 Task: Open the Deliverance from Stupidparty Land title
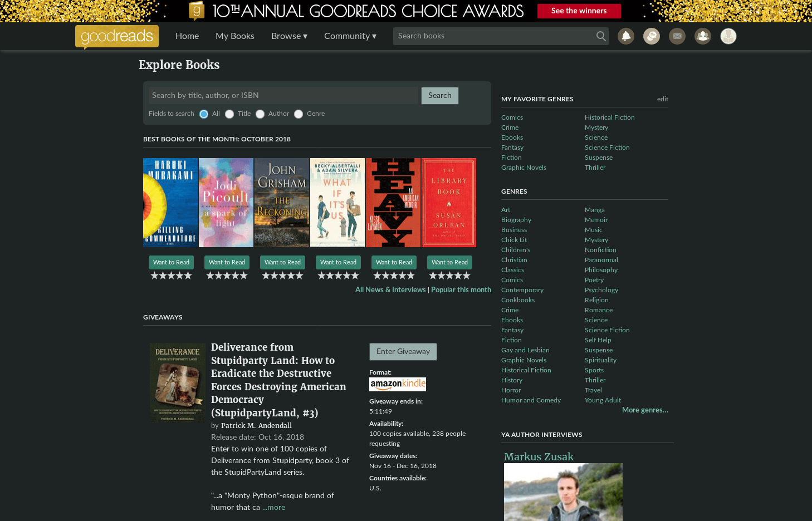[278, 380]
